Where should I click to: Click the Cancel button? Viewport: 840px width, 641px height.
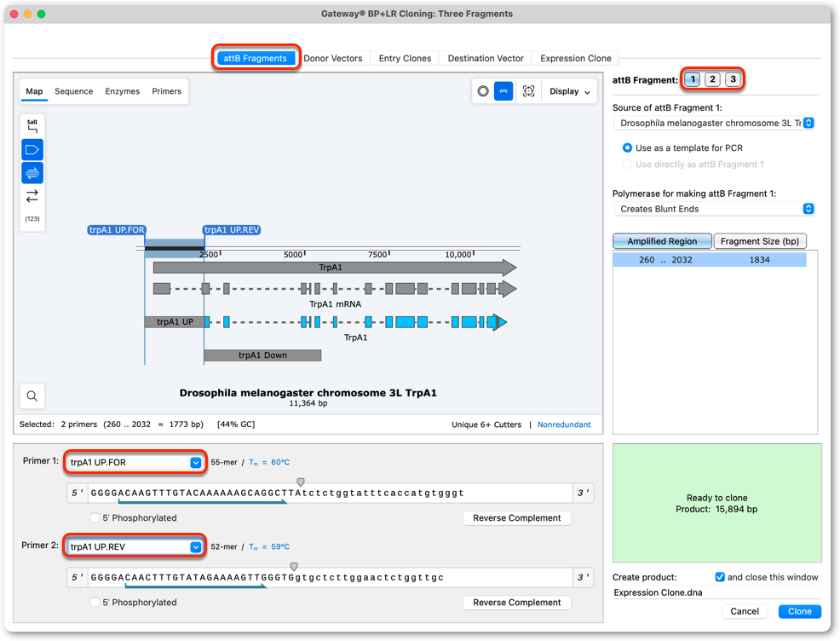(x=744, y=611)
